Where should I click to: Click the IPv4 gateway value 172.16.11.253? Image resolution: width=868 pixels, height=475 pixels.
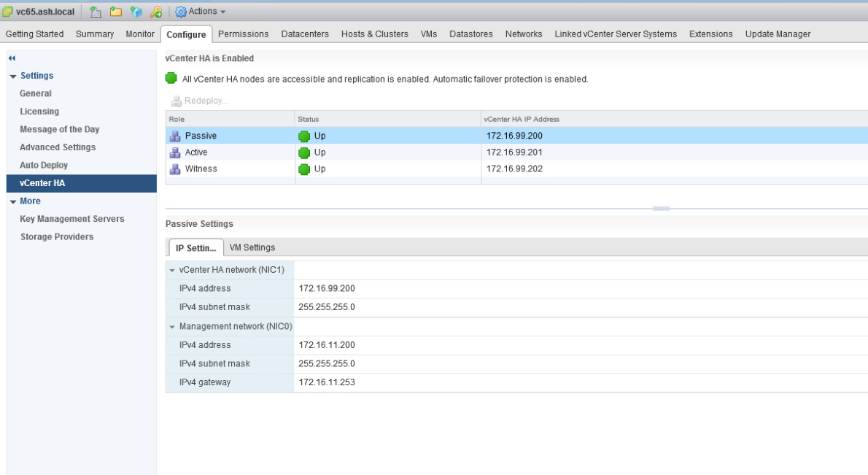pos(327,382)
